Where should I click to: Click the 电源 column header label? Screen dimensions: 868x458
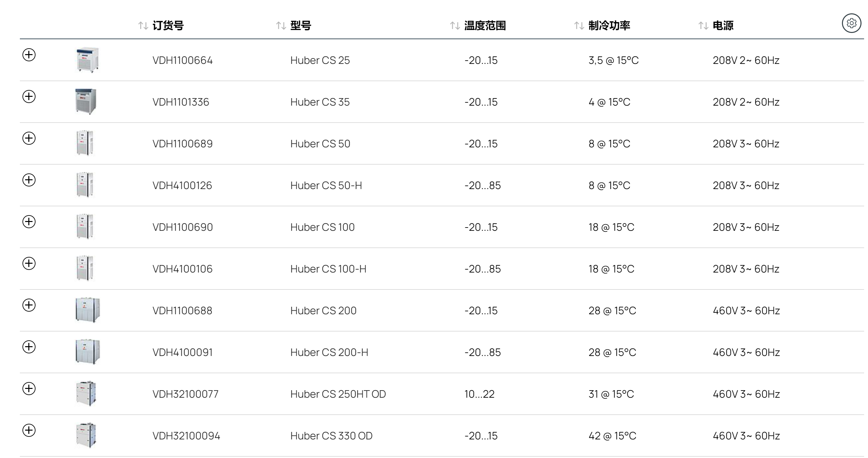723,26
